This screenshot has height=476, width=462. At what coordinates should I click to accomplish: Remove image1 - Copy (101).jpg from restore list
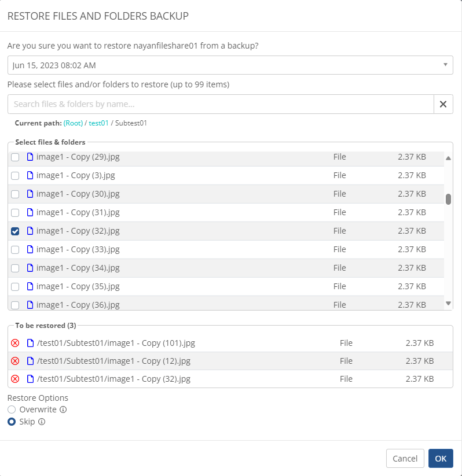15,343
